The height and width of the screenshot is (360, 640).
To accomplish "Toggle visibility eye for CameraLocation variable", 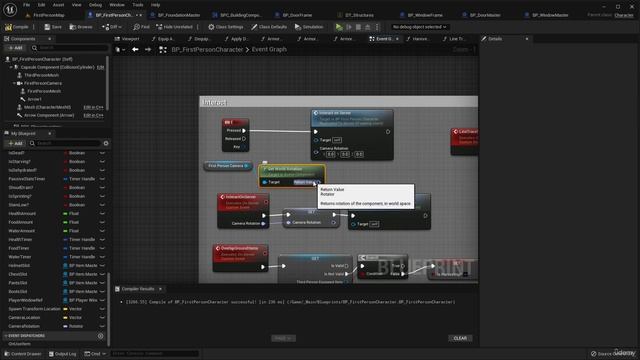I will pyautogui.click(x=102, y=318).
